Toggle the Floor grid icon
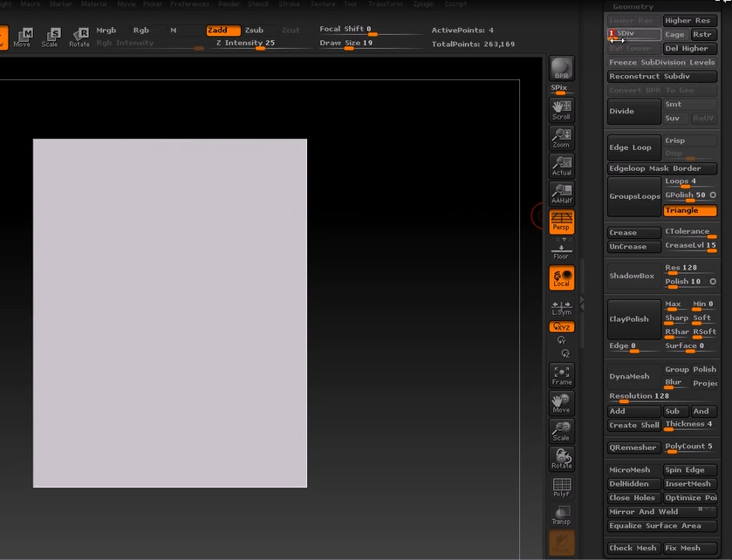This screenshot has width=732, height=560. click(x=561, y=252)
